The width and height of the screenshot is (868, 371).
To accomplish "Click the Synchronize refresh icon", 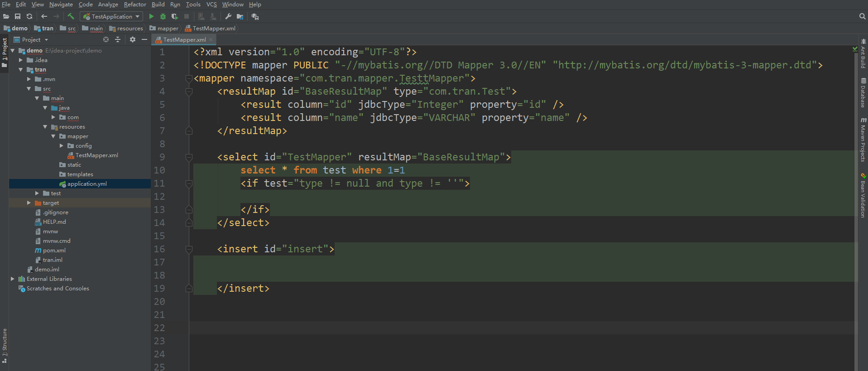I will pos(29,16).
